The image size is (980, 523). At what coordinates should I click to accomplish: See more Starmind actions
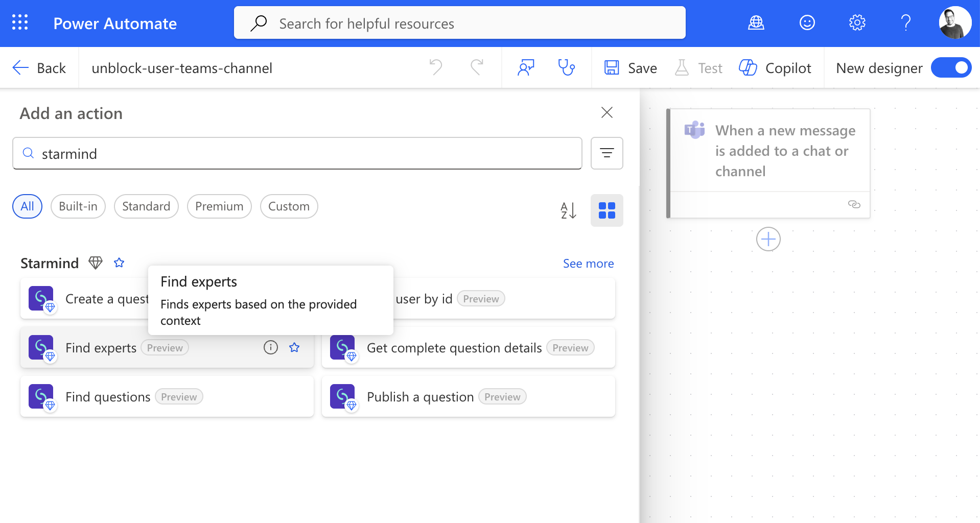tap(588, 264)
